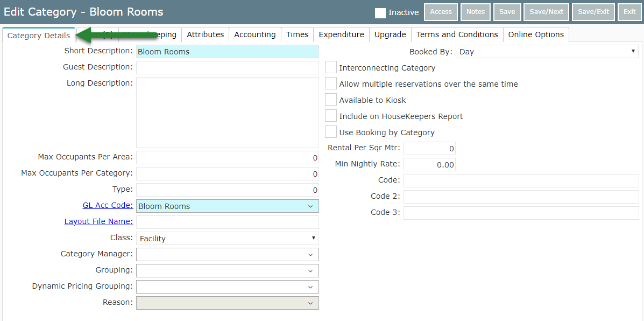Click the Save/Next button
This screenshot has height=321, width=644.
pyautogui.click(x=546, y=12)
